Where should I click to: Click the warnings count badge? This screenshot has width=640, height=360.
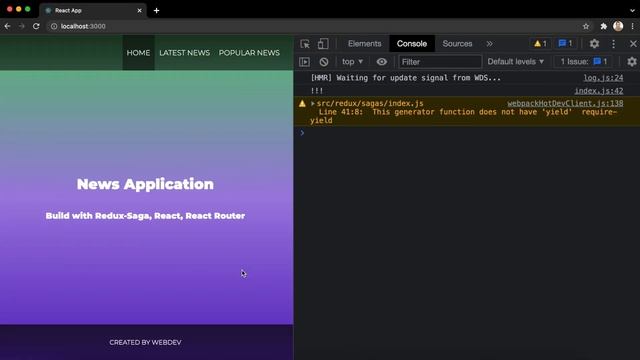point(540,44)
